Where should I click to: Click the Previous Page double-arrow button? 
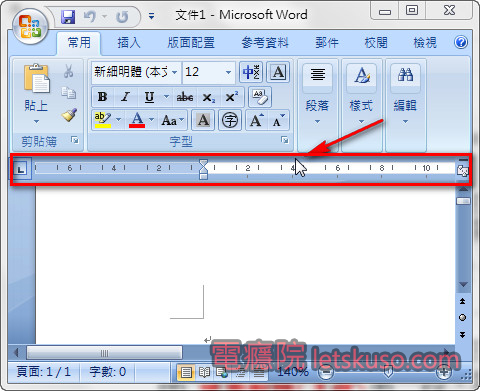coord(463,301)
